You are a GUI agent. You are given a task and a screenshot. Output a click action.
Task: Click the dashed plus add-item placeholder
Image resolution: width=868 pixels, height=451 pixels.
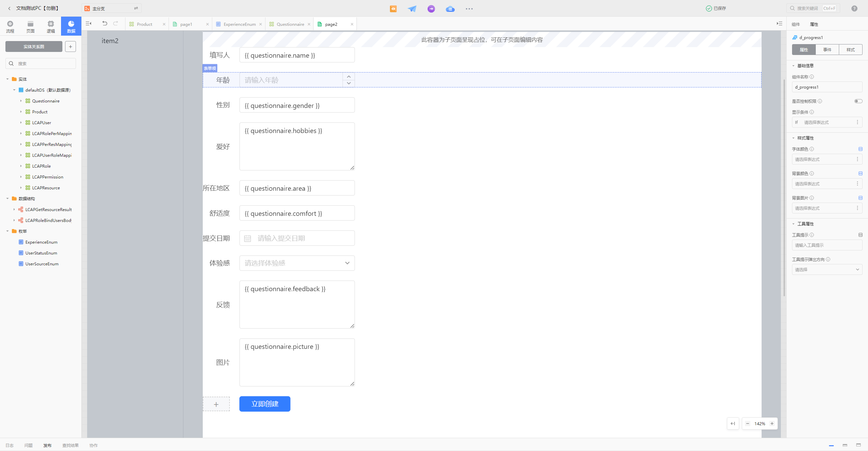coord(216,404)
